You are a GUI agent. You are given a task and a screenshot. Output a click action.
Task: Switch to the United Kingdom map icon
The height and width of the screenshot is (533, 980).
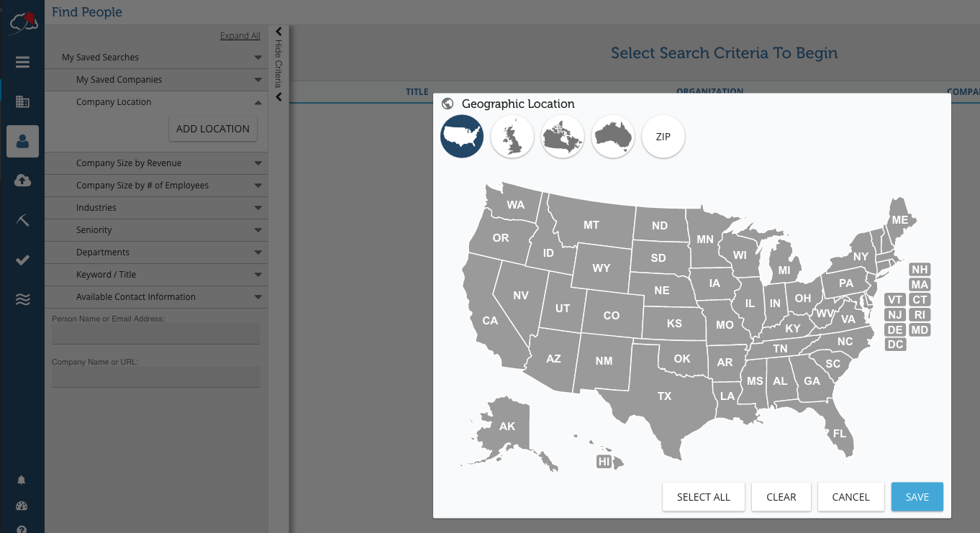point(512,137)
